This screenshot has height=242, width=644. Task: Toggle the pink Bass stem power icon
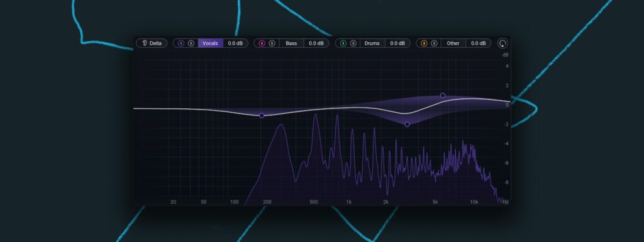[262, 43]
